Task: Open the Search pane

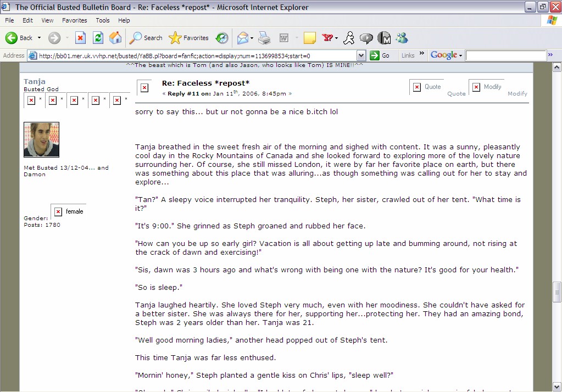Action: click(x=146, y=38)
